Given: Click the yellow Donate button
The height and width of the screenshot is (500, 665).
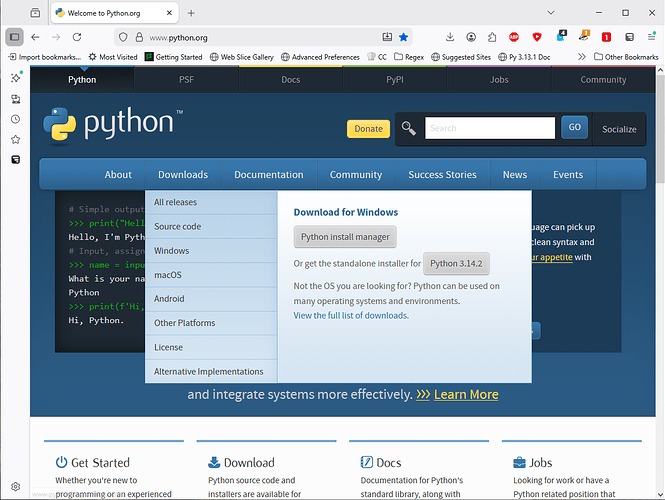Looking at the screenshot, I should [369, 129].
